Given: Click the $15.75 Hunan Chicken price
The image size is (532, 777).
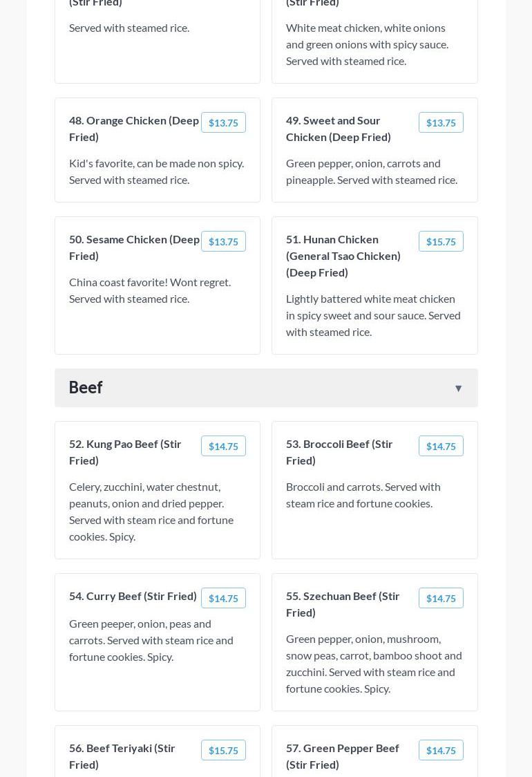Looking at the screenshot, I should tap(441, 242).
